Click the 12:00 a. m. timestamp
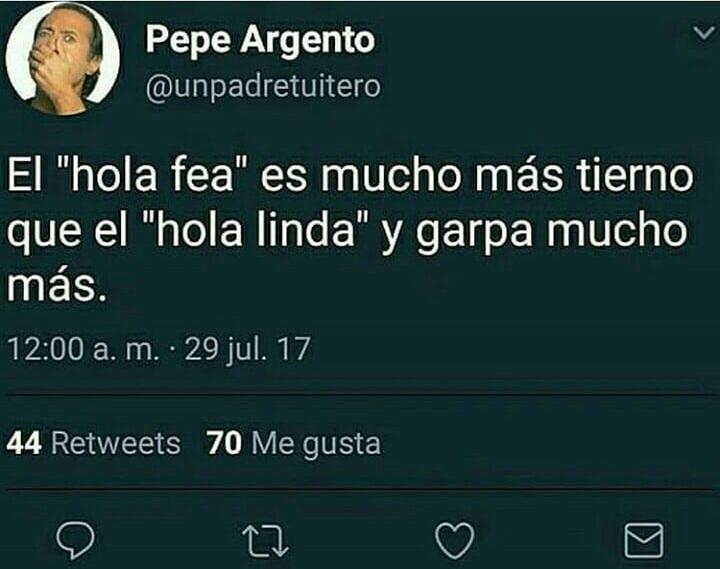 (x=84, y=349)
